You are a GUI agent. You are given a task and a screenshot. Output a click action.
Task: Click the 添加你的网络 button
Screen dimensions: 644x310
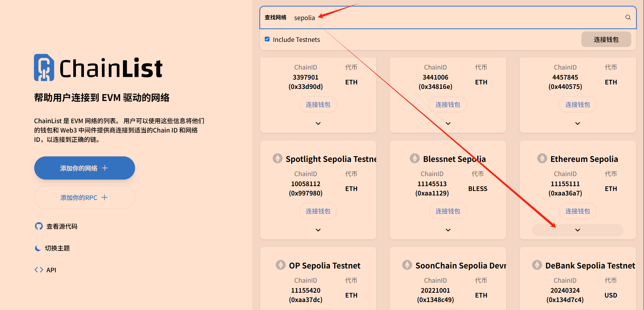click(x=85, y=168)
